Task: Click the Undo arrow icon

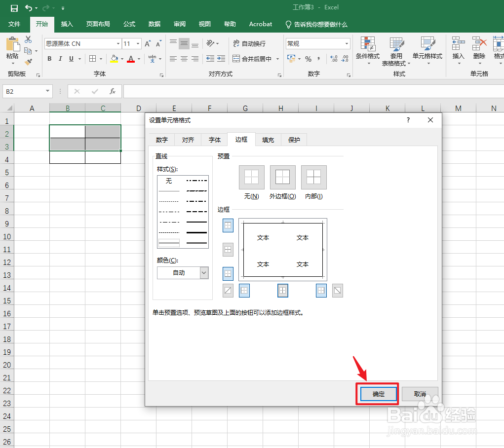Action: (29, 8)
